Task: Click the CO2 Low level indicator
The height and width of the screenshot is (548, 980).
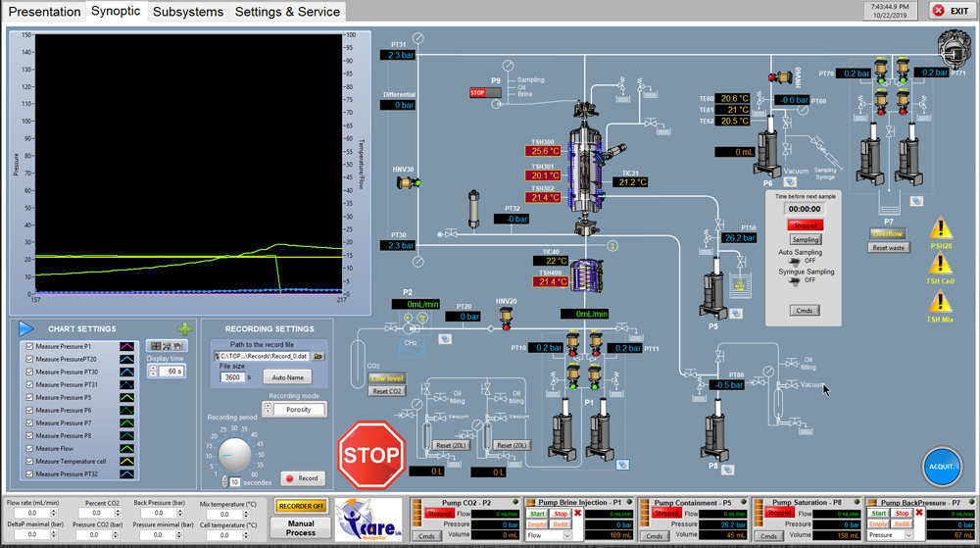Action: [387, 378]
